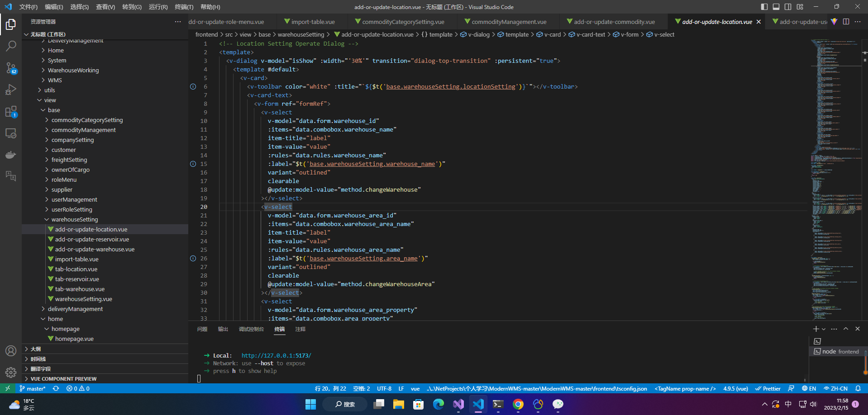
Task: Switch to the 调试控制台 debug console tab
Action: [251, 329]
